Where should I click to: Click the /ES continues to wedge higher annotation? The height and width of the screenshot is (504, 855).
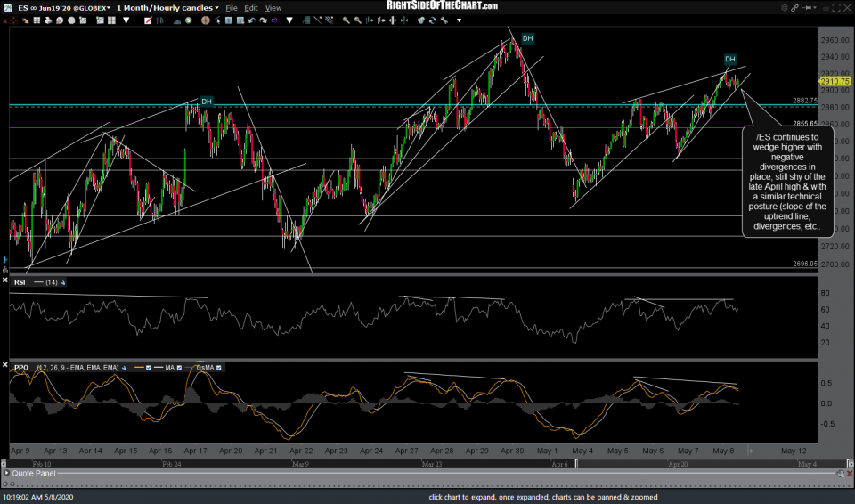coord(788,182)
